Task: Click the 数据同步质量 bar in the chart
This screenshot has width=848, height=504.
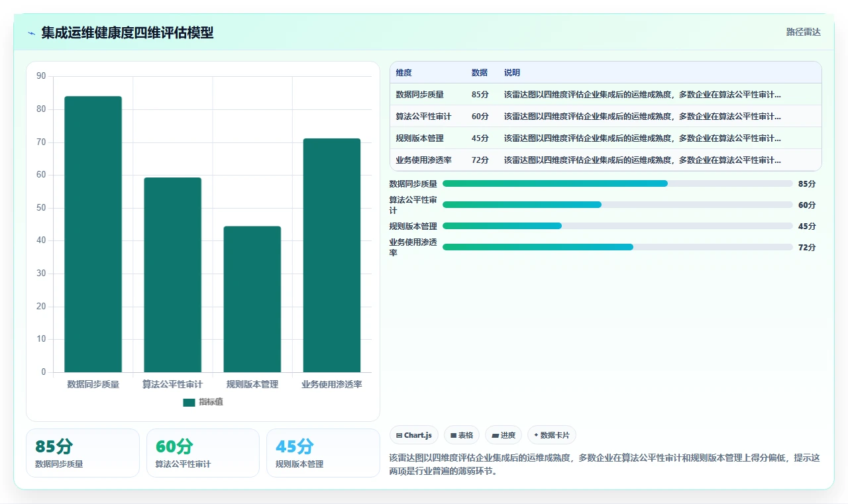Action: coord(93,234)
